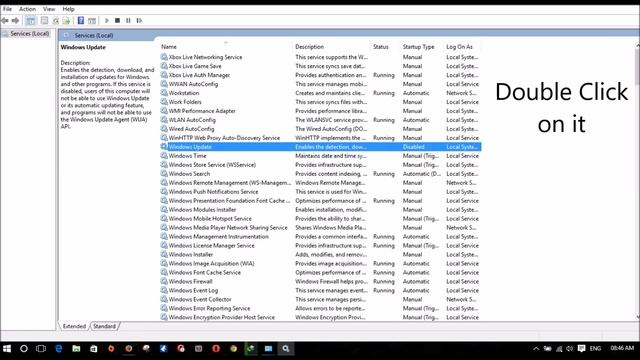The image size is (640, 360).
Task: Select Services (Local) in the console tree
Action: tap(29, 33)
